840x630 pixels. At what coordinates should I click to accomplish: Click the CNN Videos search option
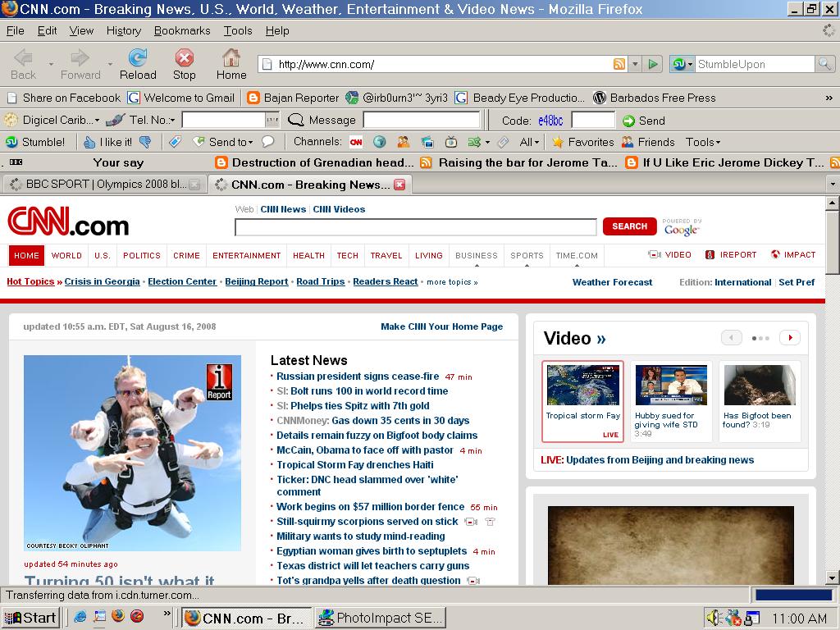click(339, 209)
